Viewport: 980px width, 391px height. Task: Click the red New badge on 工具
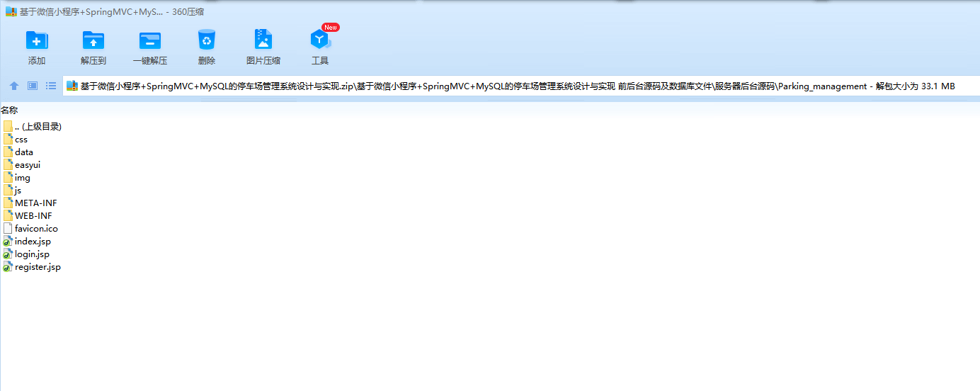coord(331,27)
